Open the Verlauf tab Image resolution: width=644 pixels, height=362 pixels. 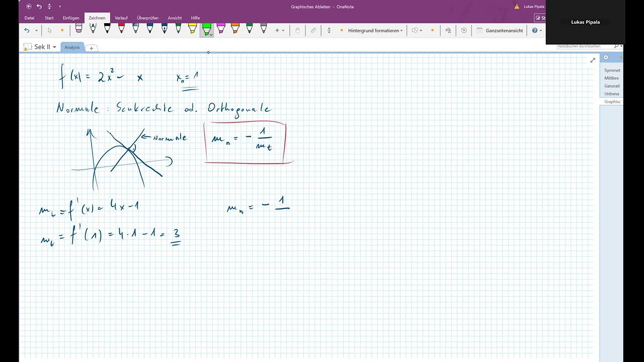[121, 18]
